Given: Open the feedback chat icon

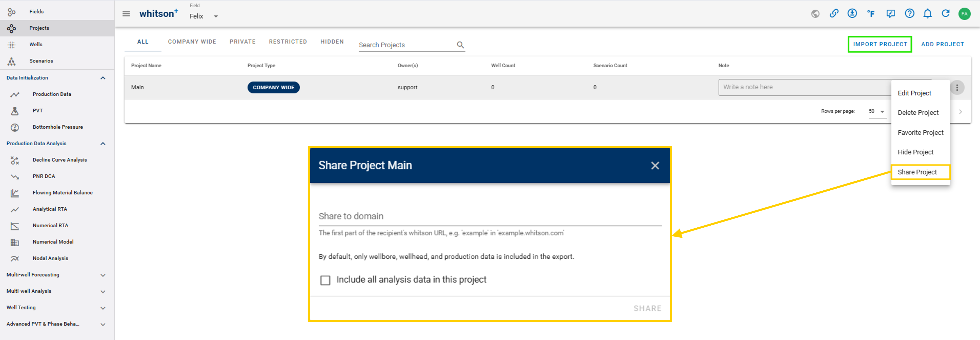Looking at the screenshot, I should 891,14.
